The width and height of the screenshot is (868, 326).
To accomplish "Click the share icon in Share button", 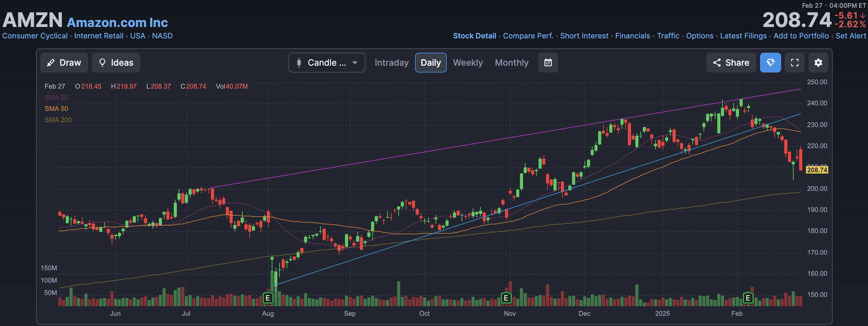I will click(x=717, y=63).
